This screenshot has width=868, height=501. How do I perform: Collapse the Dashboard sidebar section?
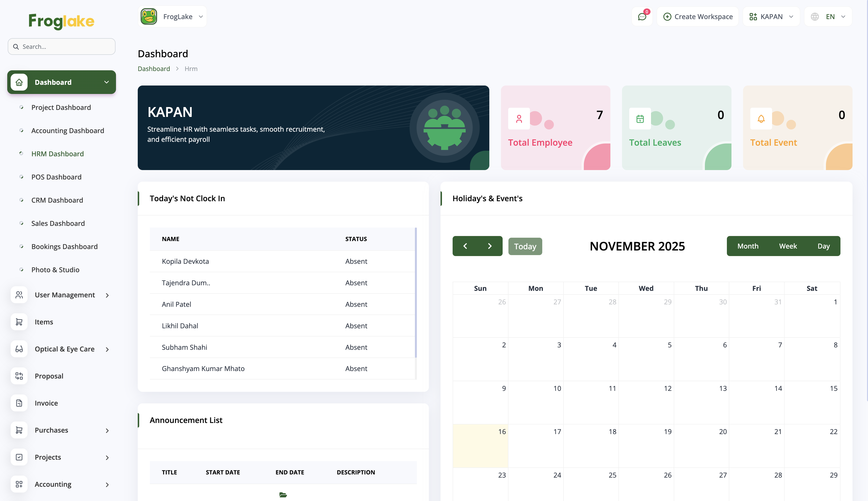(106, 82)
